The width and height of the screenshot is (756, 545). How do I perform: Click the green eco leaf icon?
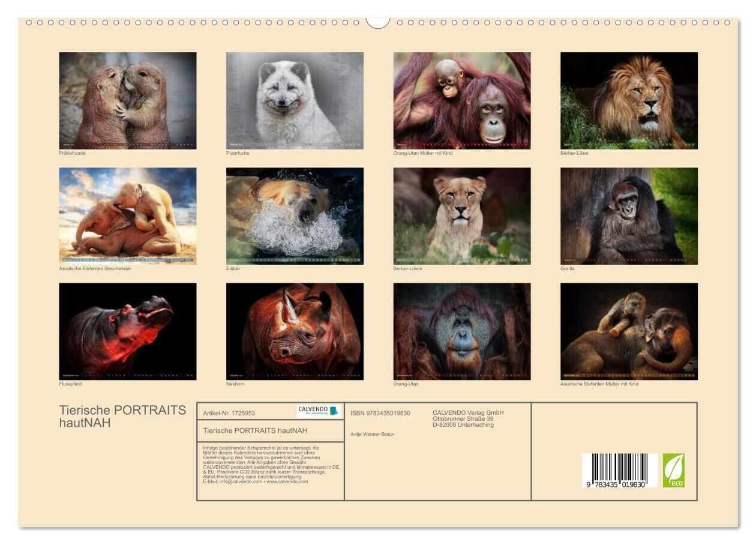click(673, 470)
